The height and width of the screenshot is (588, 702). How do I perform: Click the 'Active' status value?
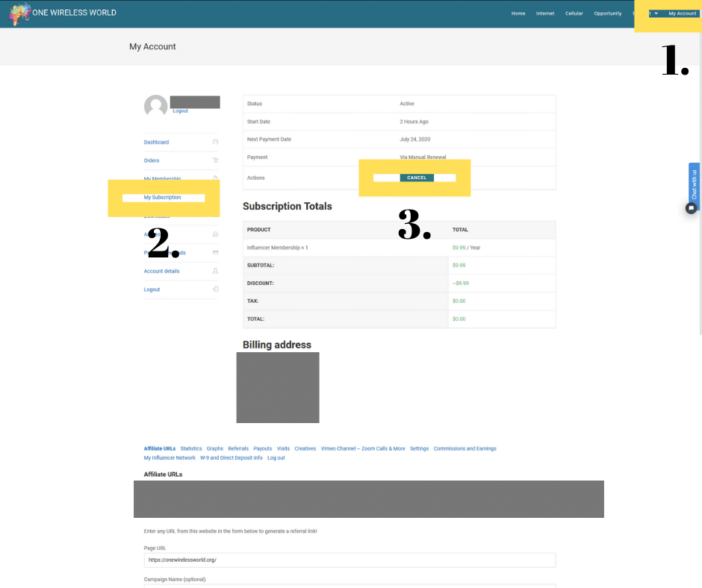tap(407, 104)
